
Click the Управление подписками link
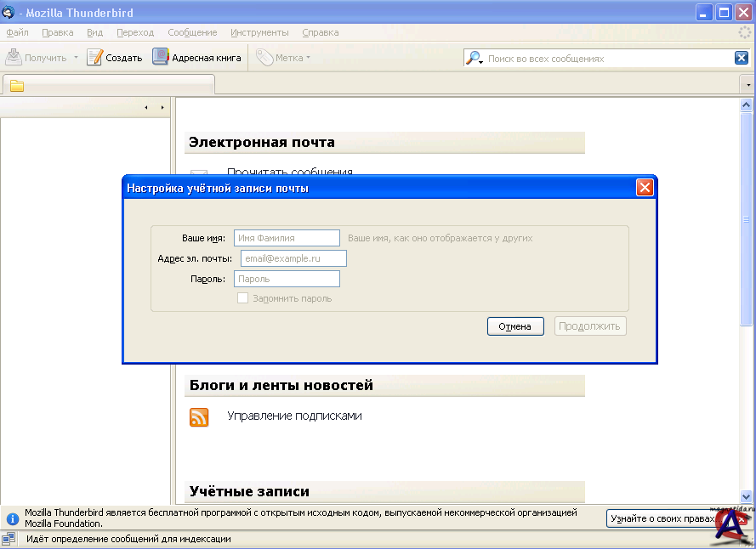pyautogui.click(x=294, y=416)
